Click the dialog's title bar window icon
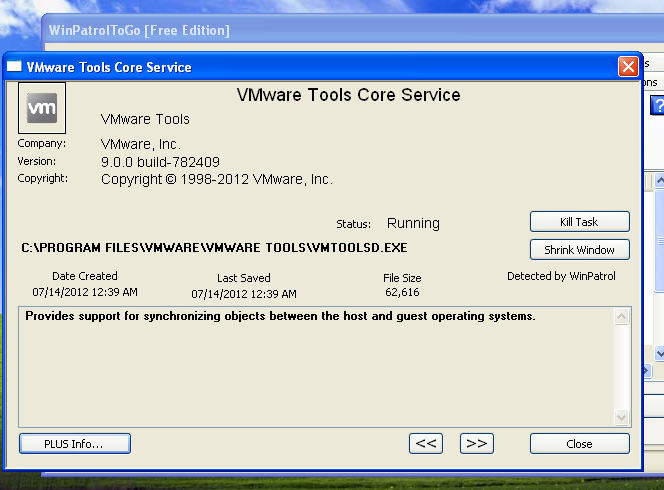This screenshot has height=490, width=664. point(15,67)
